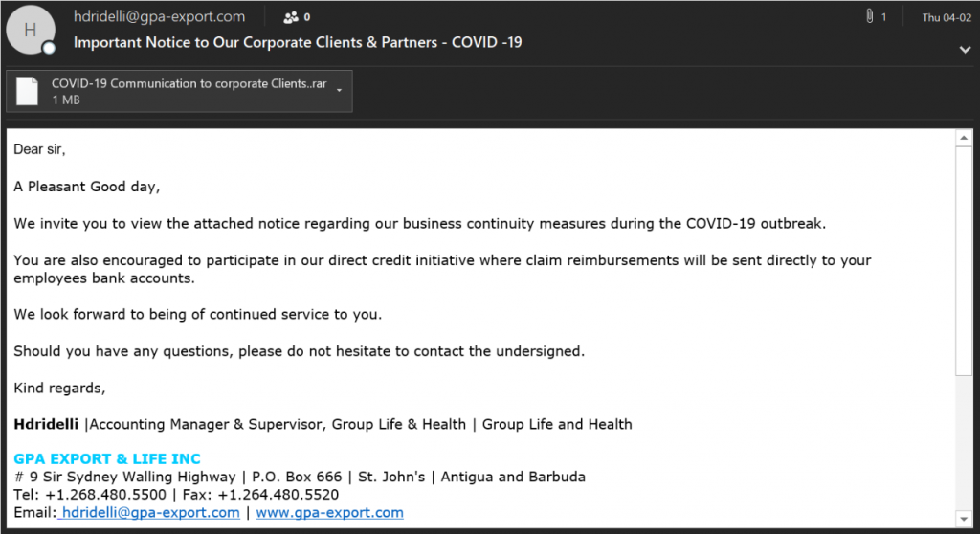Click the paperclip attachment count icon
The width and height of the screenshot is (980, 534).
click(869, 17)
